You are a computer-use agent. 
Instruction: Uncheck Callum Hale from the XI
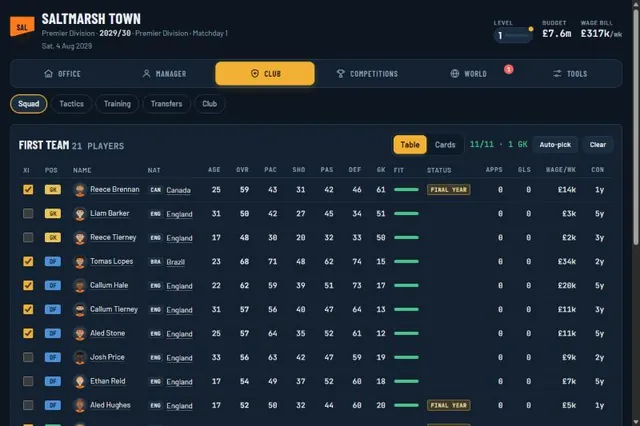point(28,285)
